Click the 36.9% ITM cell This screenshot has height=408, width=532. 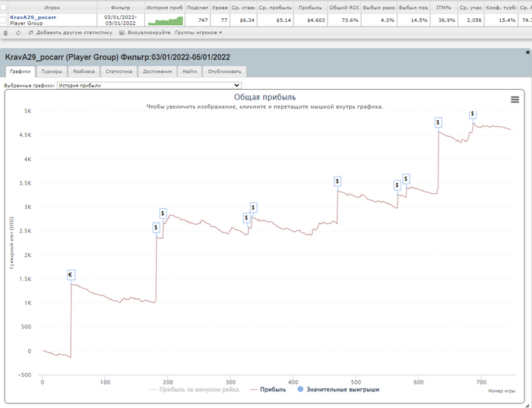[443, 20]
